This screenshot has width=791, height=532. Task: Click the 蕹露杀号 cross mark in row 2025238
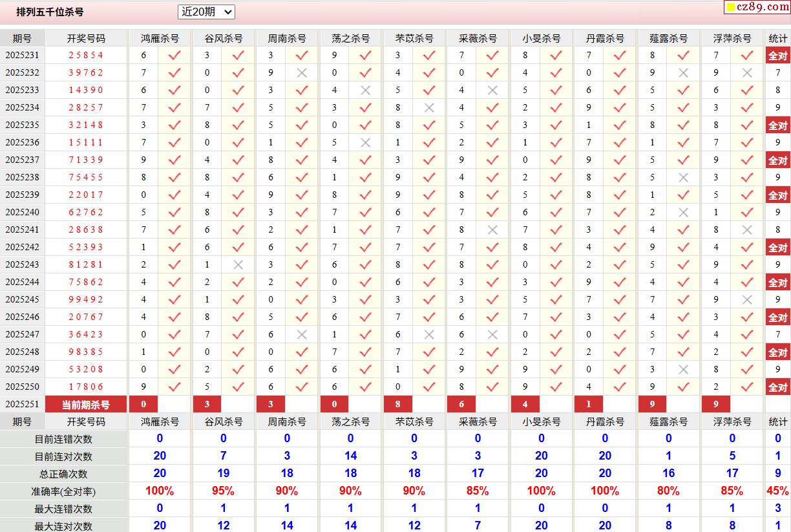683,178
